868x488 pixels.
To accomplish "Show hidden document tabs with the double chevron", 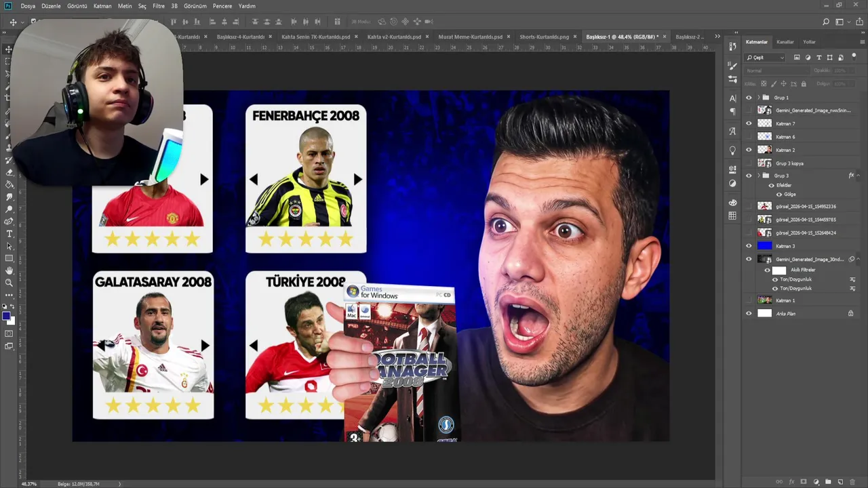I will 717,37.
